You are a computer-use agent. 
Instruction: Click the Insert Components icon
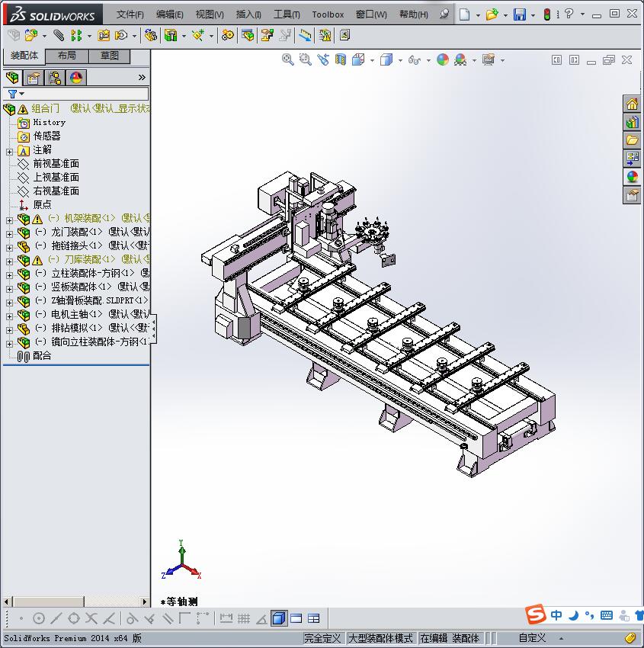click(31, 36)
